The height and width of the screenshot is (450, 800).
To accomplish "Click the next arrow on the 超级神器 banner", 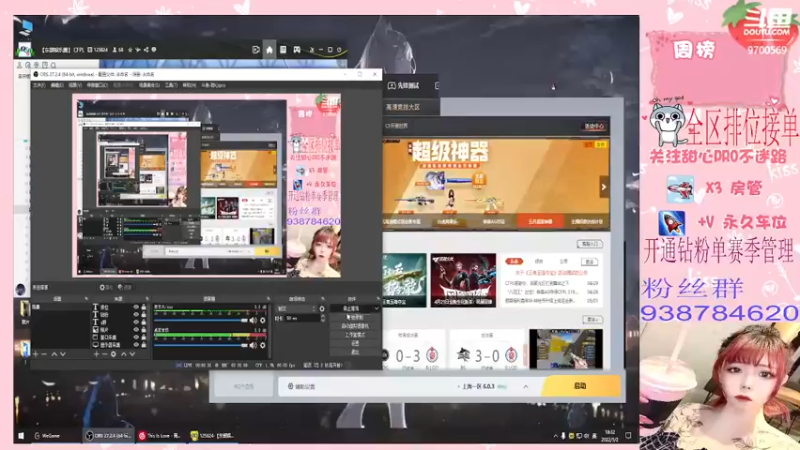I will tap(604, 187).
